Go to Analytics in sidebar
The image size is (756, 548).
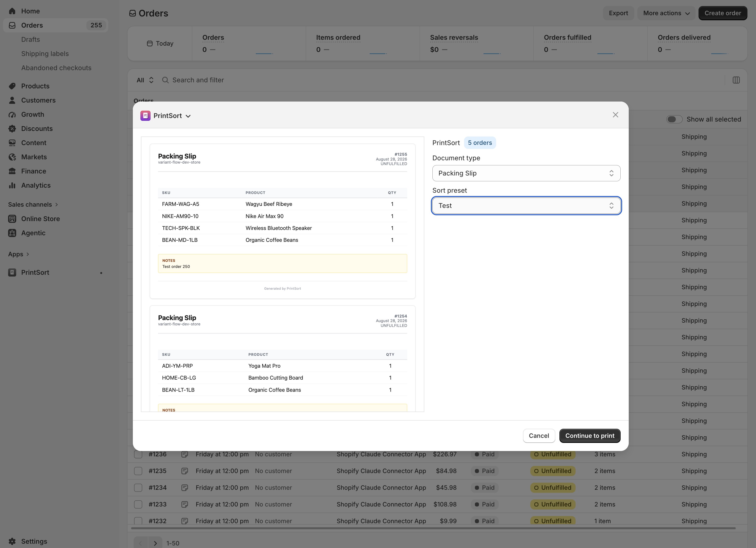point(36,185)
